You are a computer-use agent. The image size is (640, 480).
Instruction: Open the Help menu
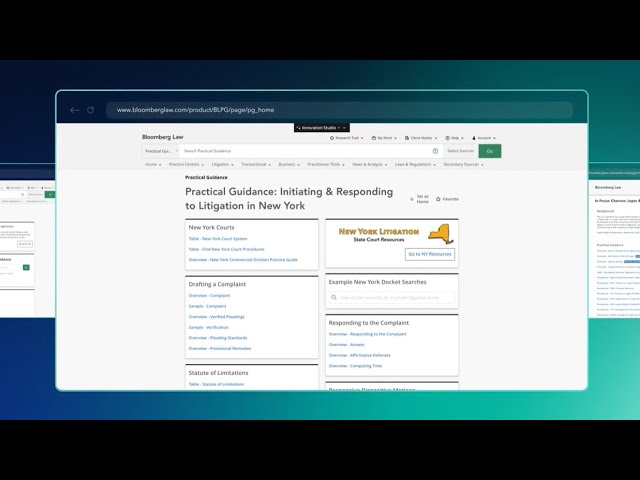[x=454, y=138]
